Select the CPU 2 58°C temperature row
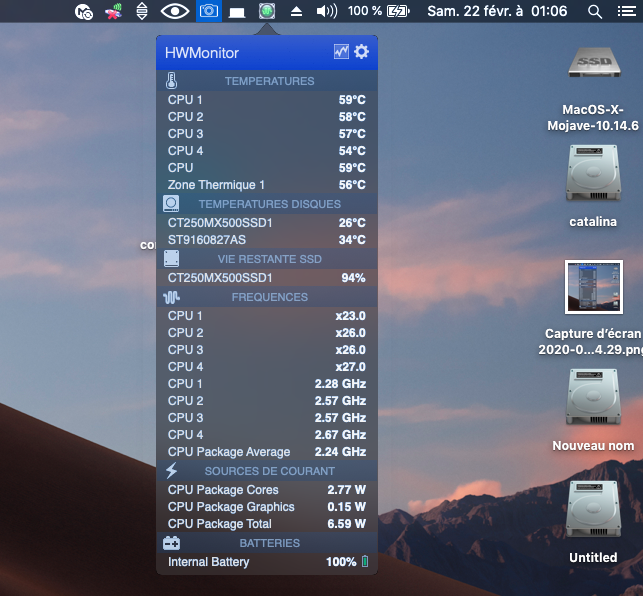The image size is (643, 596). (267, 117)
